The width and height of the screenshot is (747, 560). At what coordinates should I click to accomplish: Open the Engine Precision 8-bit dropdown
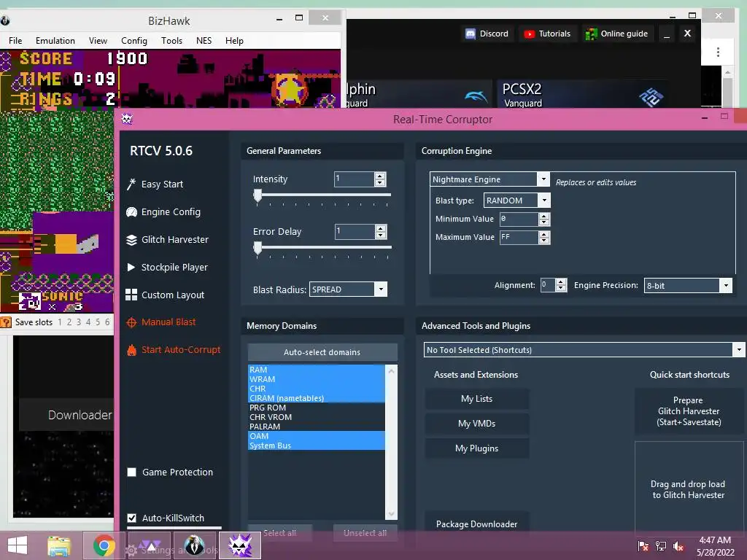pyautogui.click(x=726, y=285)
